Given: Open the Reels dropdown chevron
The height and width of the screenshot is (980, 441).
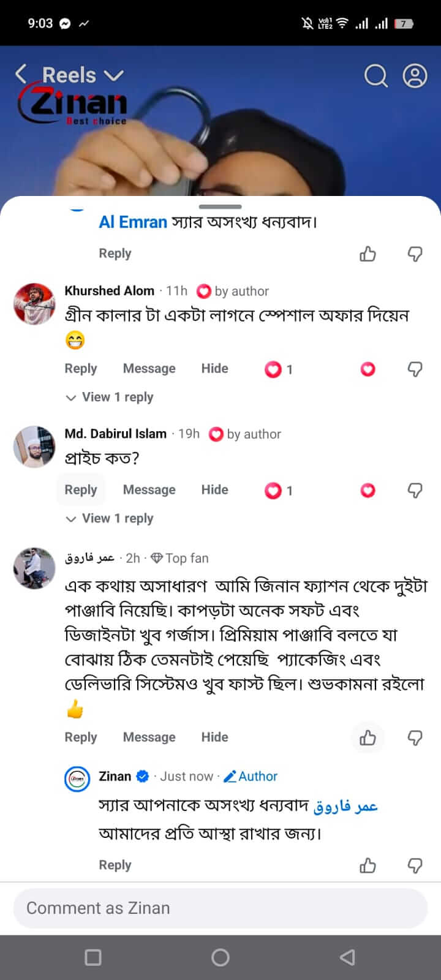Looking at the screenshot, I should 114,76.
